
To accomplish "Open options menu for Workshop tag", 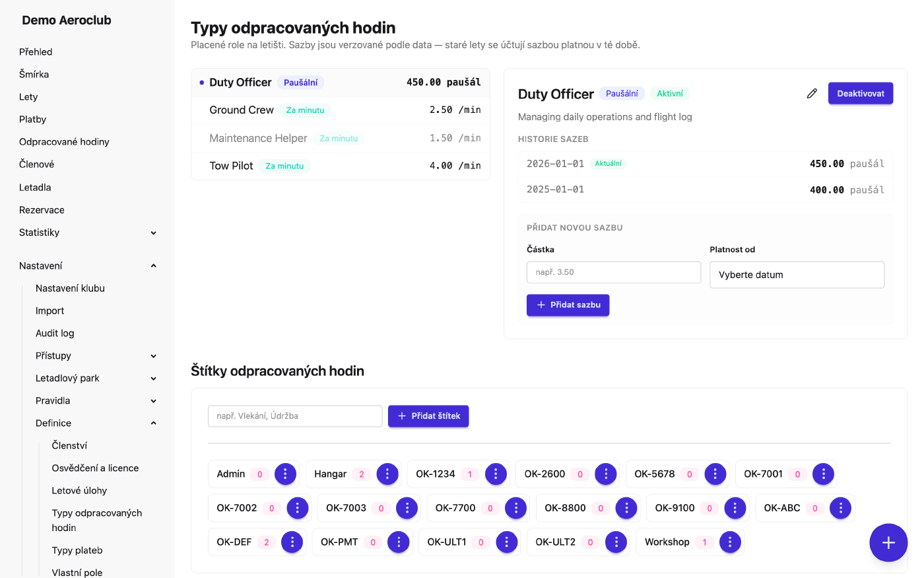I will point(730,542).
